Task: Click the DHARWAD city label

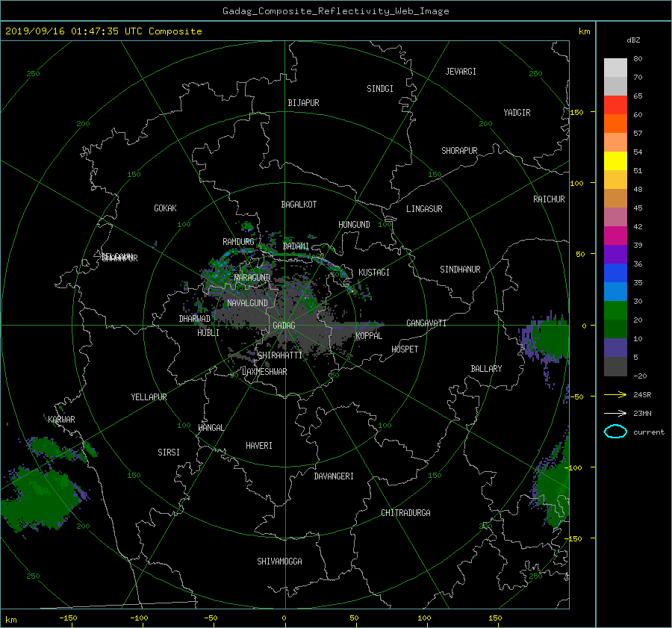Action: point(194,319)
